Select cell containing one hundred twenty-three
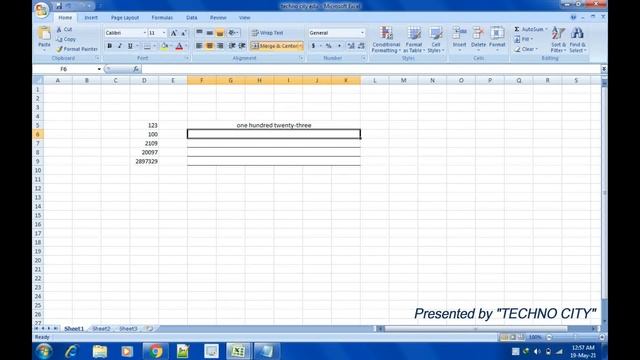 (x=274, y=125)
